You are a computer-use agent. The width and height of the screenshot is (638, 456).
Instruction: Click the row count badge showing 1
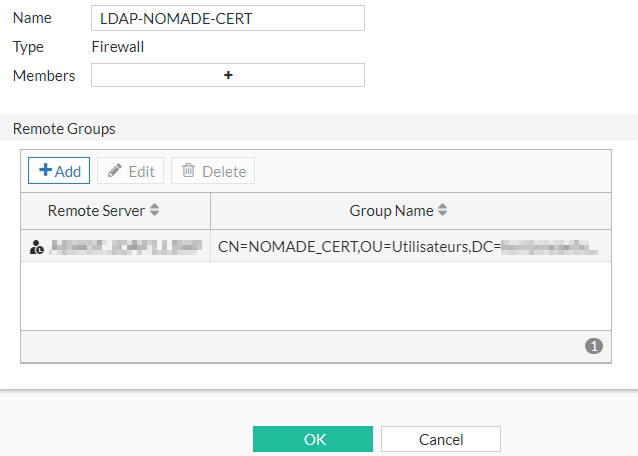click(x=594, y=346)
